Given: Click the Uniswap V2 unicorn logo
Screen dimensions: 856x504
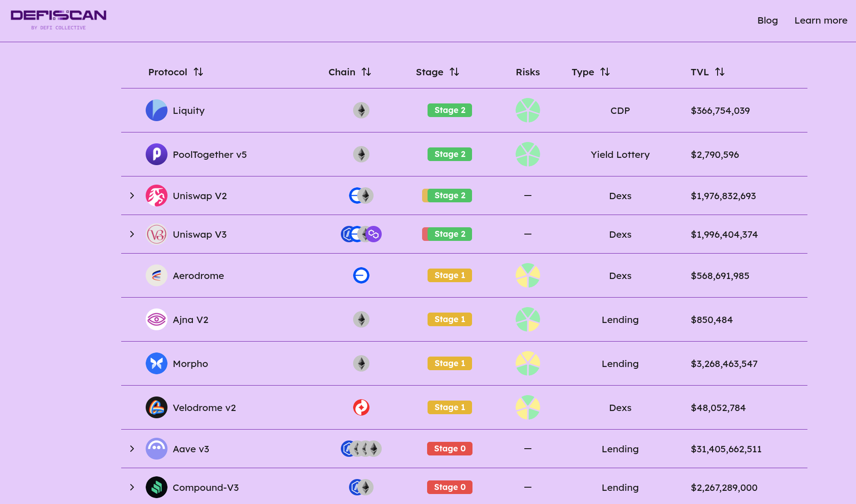Looking at the screenshot, I should click(x=157, y=196).
